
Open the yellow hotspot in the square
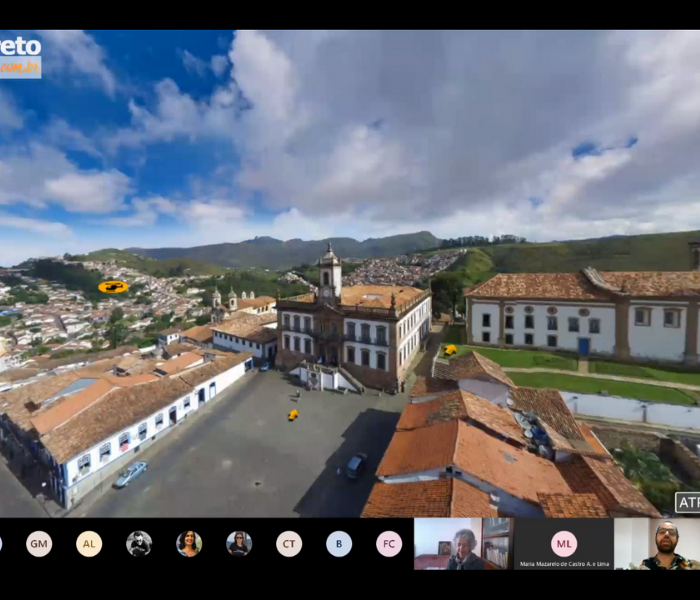293,414
